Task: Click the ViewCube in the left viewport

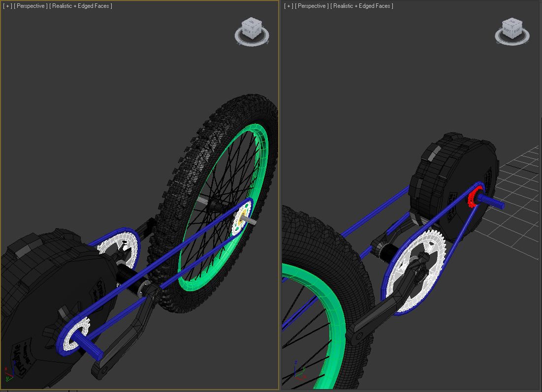Action: [252, 28]
